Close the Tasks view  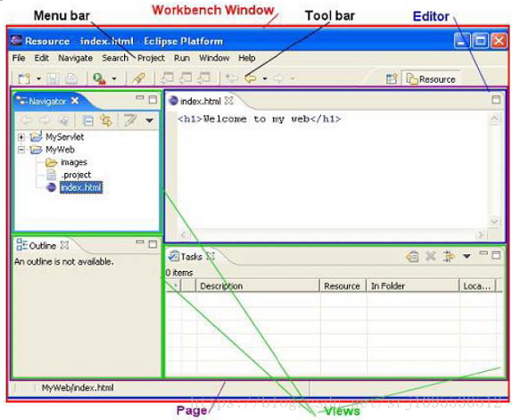click(211, 257)
